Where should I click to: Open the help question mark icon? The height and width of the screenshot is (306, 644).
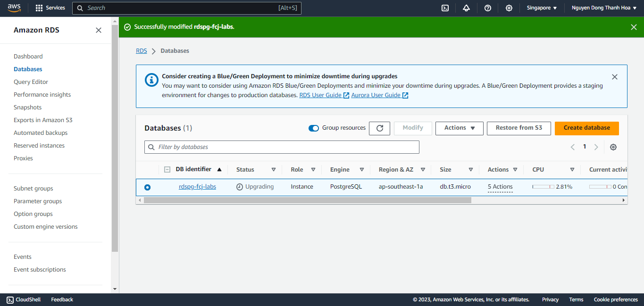(x=488, y=8)
